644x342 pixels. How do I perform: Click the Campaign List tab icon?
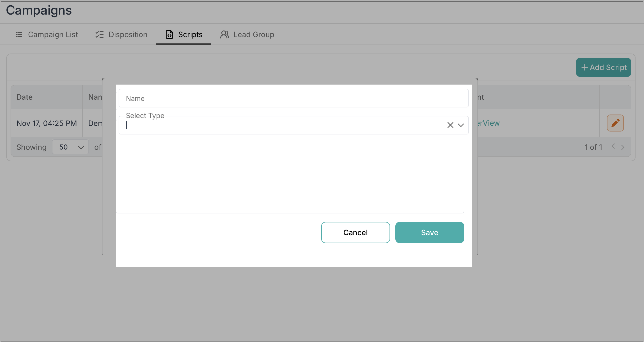(19, 34)
